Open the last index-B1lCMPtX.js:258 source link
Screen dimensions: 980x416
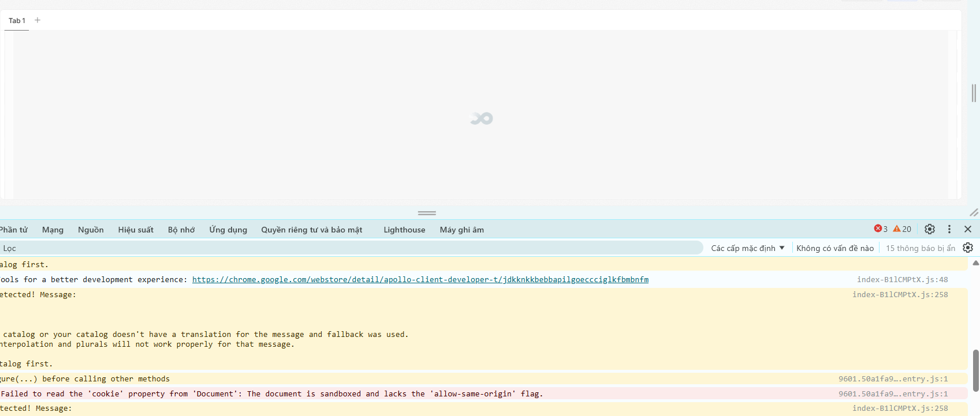900,408
